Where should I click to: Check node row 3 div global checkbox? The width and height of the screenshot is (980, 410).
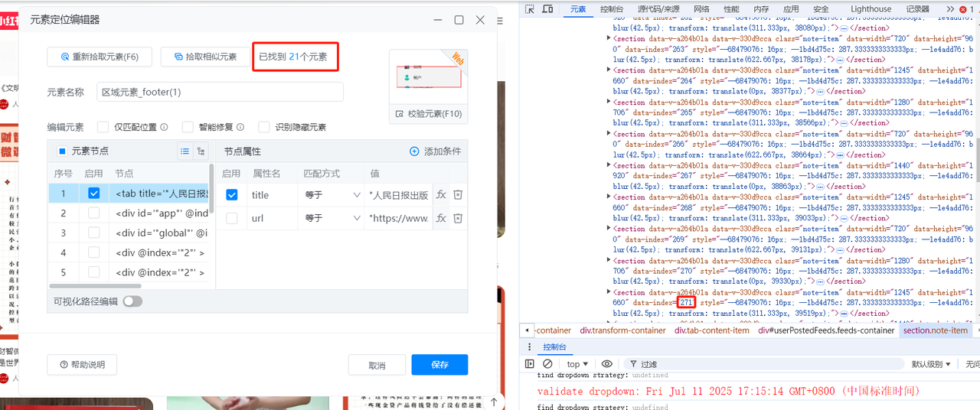pyautogui.click(x=93, y=233)
